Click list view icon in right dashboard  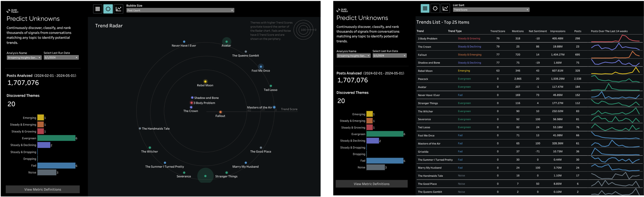425,9
